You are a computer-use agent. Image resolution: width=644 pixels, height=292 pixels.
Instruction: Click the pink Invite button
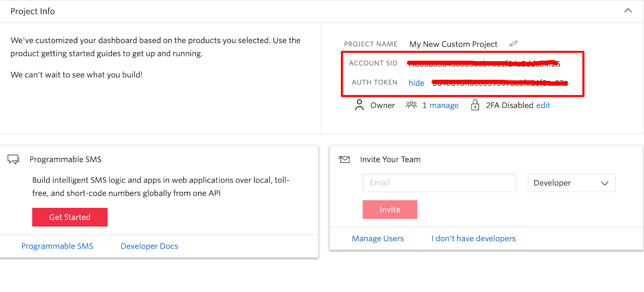[390, 210]
